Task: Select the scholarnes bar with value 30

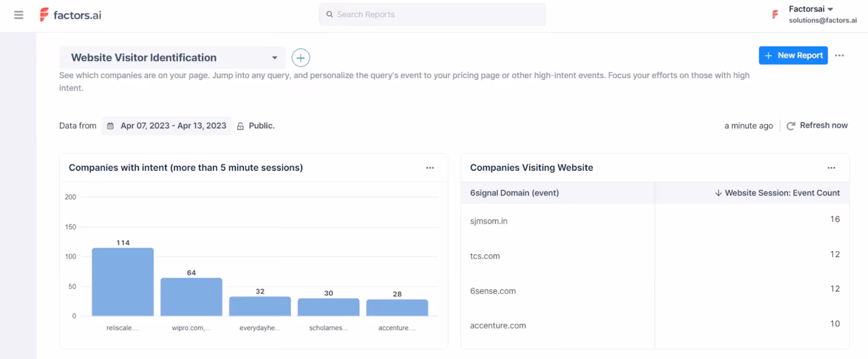Action: coord(329,307)
